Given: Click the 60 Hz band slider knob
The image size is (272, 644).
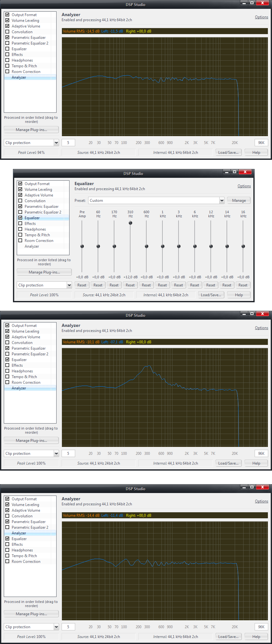Looking at the screenshot, I should (98, 246).
